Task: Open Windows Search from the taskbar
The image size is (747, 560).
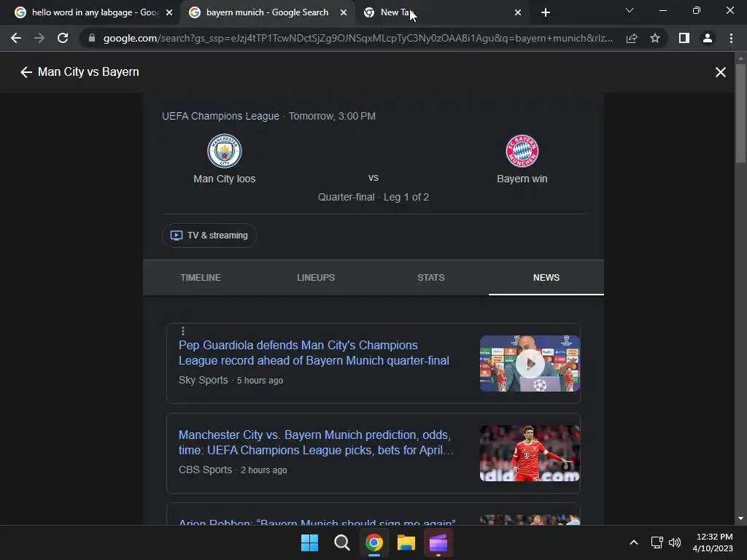Action: pos(341,542)
